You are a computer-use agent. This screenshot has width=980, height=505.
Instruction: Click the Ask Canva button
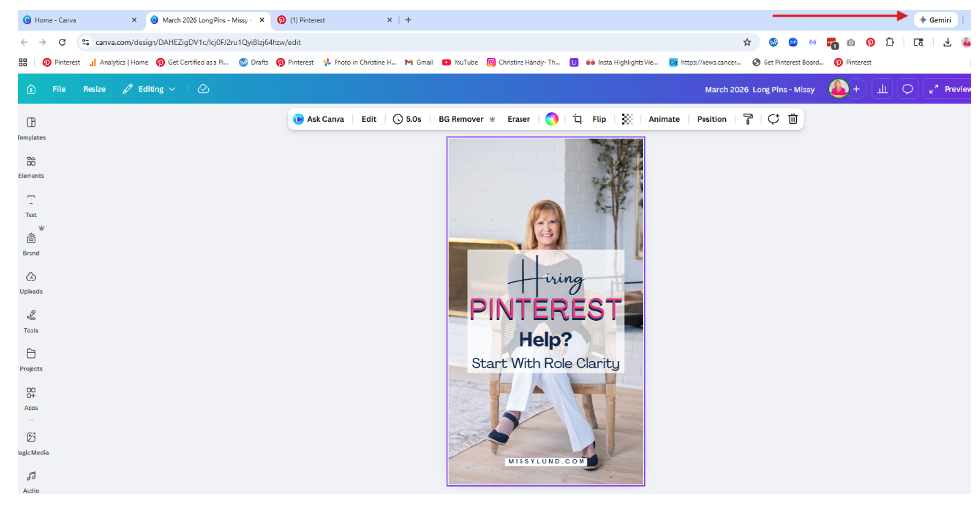[x=319, y=119]
